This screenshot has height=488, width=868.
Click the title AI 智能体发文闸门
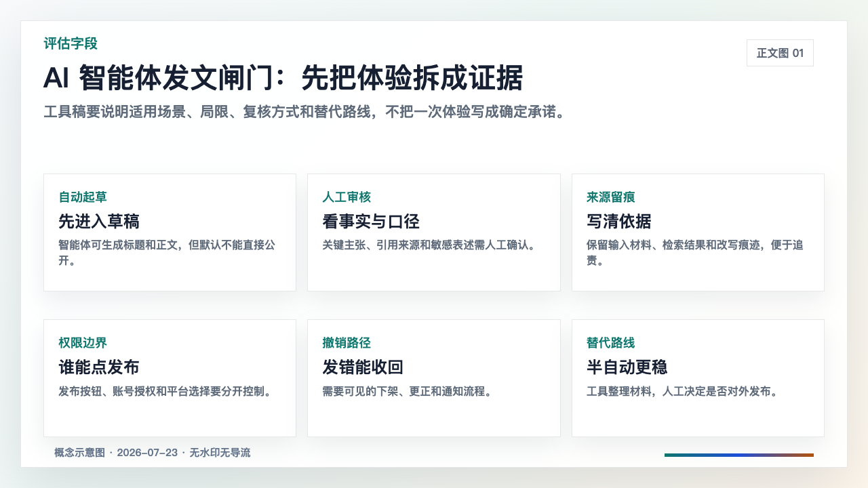point(283,78)
